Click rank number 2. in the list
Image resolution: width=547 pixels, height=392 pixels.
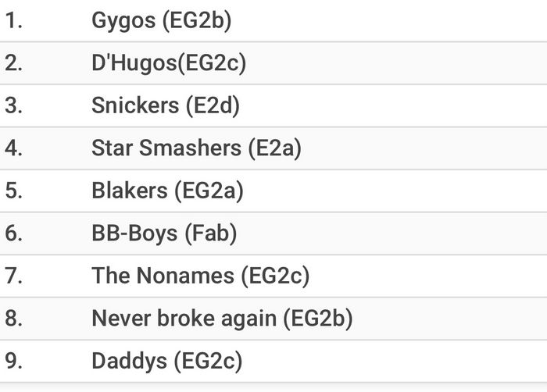click(14, 63)
